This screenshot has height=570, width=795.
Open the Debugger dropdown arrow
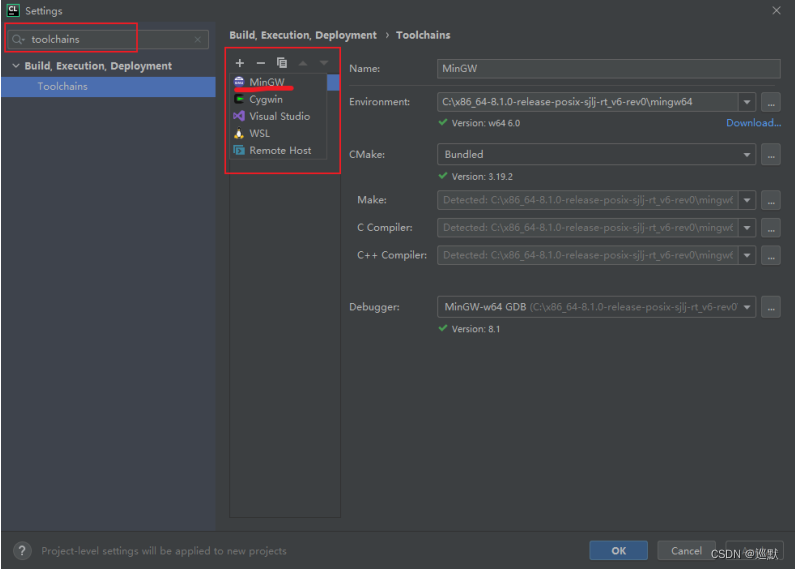coord(747,307)
